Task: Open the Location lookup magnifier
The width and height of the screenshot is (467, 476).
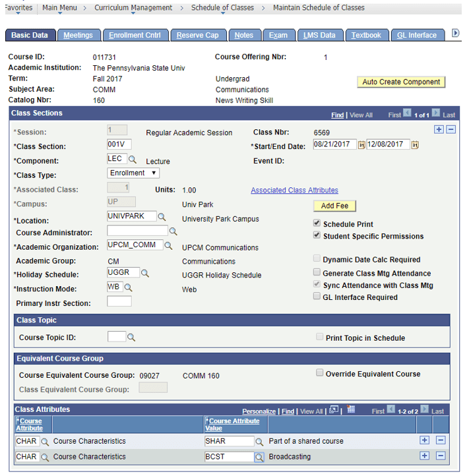Action: pyautogui.click(x=162, y=217)
